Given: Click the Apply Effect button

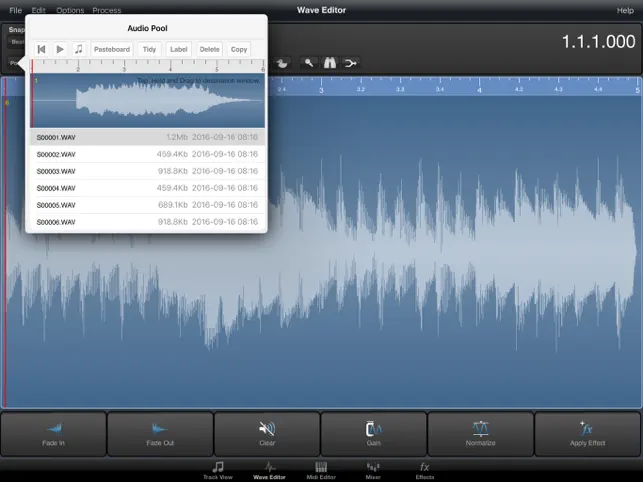Looking at the screenshot, I should (x=588, y=434).
